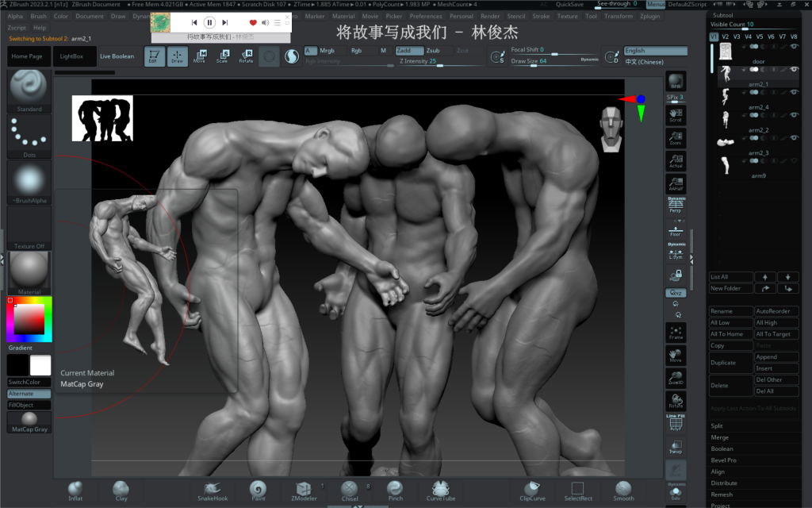This screenshot has height=508, width=812.
Task: Open the Stroke menu
Action: click(x=541, y=16)
